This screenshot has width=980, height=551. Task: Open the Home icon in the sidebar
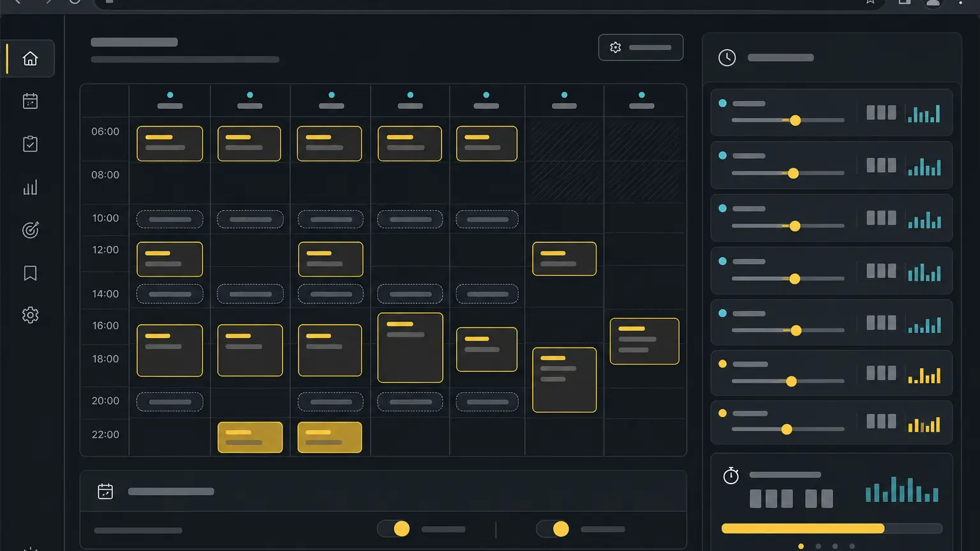(x=30, y=59)
